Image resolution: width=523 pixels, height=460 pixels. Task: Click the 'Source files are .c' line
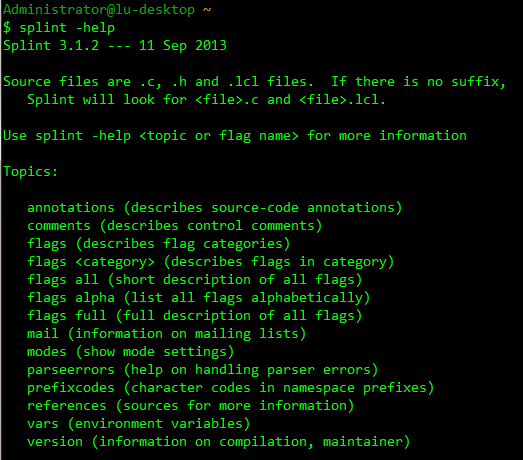[254, 82]
